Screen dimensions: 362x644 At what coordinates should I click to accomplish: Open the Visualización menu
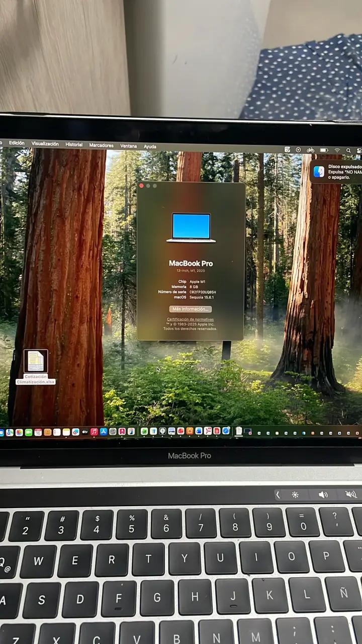(45, 143)
